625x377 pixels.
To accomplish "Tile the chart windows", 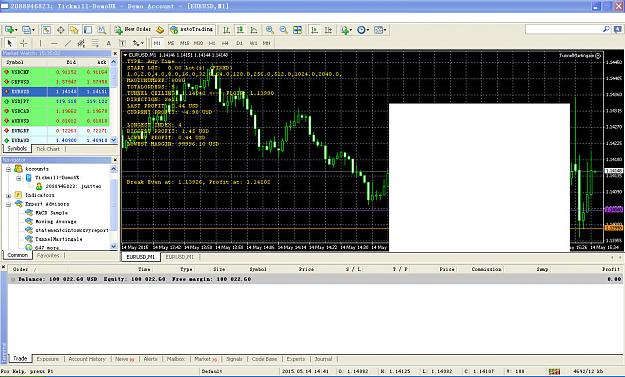I will pos(297,30).
